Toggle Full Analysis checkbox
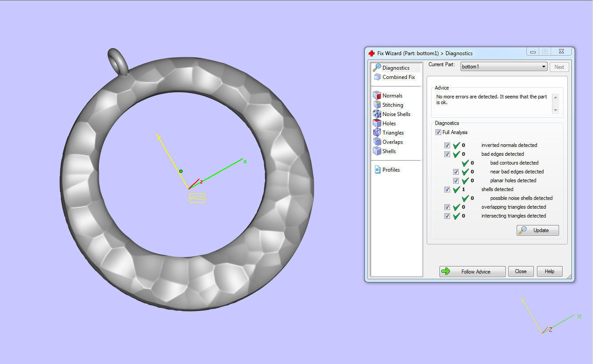 [x=438, y=132]
